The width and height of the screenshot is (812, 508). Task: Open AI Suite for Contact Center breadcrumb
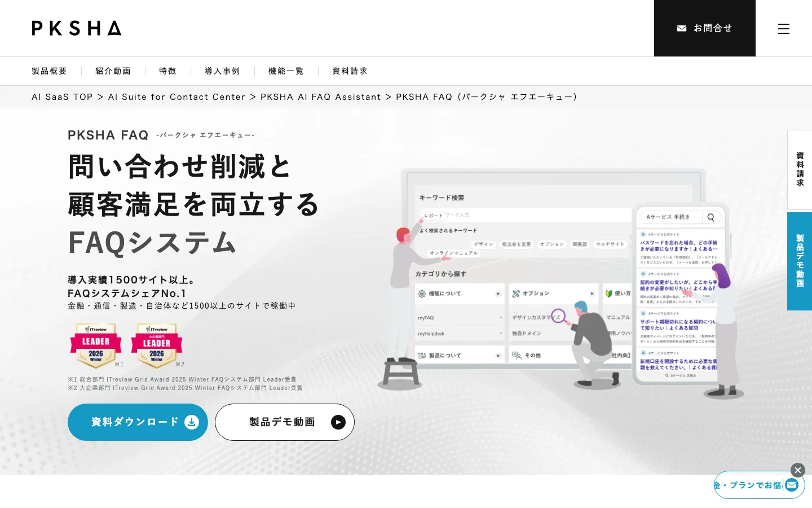click(176, 97)
